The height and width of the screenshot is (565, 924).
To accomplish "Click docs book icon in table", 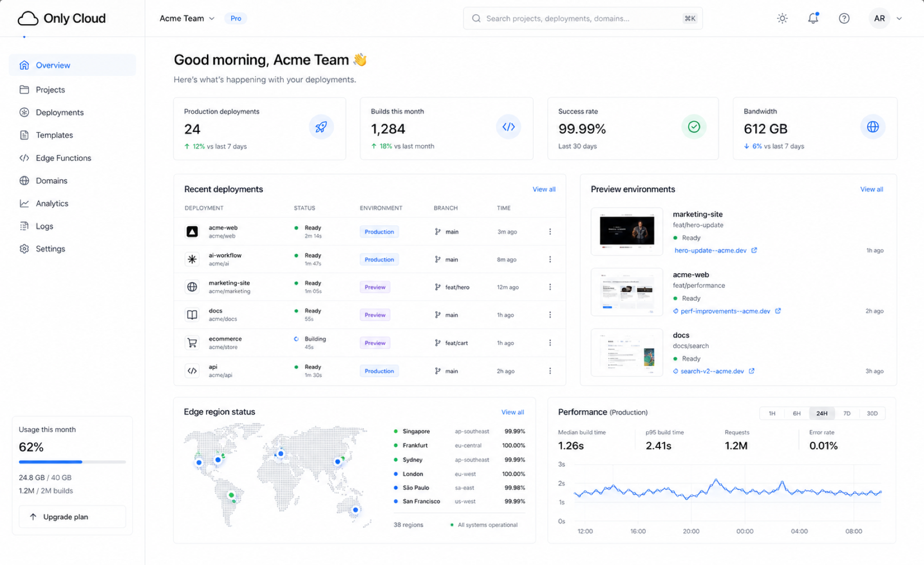I will (x=192, y=315).
